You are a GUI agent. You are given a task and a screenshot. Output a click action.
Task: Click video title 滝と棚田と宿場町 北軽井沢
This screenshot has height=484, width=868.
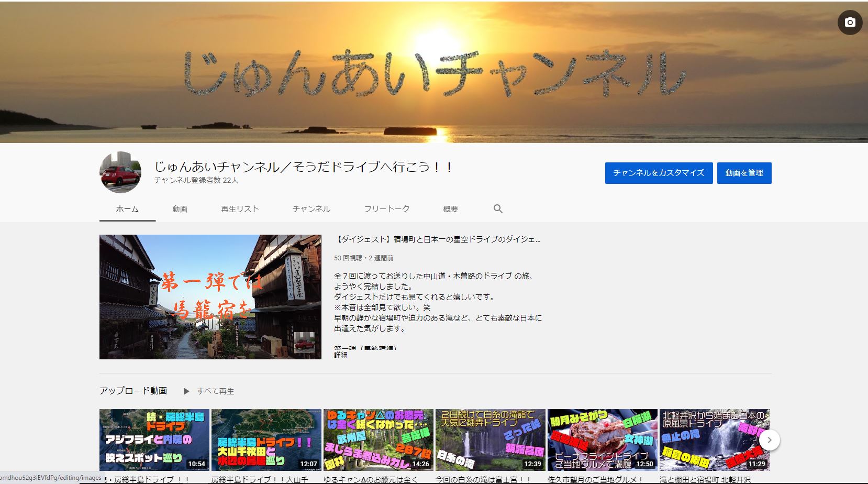click(705, 479)
